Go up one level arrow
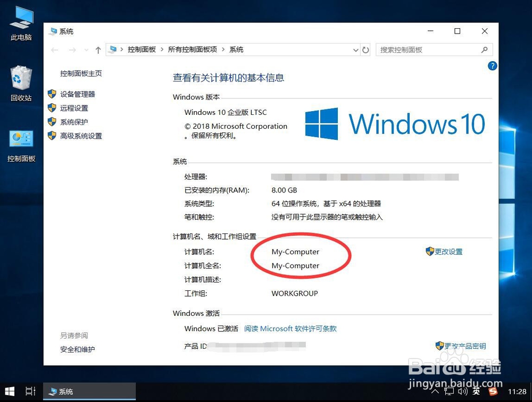 pyautogui.click(x=98, y=50)
